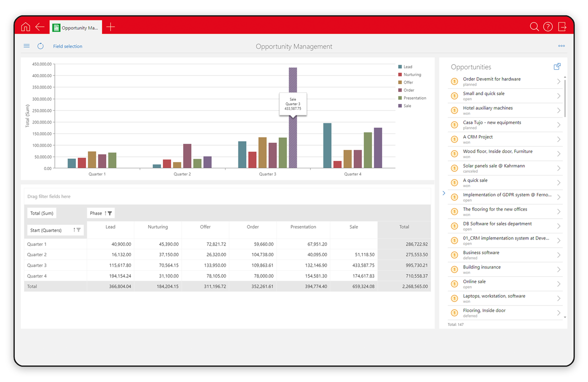Image resolution: width=588 pixels, height=382 pixels.
Task: Open the help question mark icon
Action: point(548,27)
